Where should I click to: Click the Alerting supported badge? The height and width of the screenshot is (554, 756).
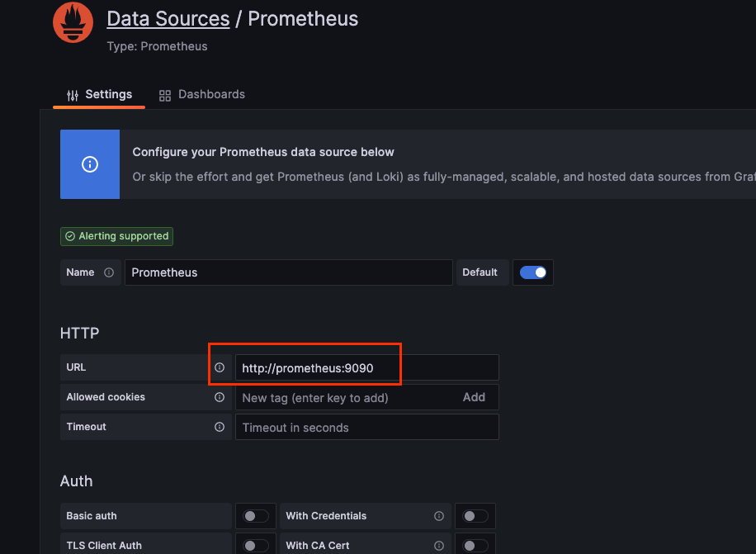pyautogui.click(x=116, y=236)
